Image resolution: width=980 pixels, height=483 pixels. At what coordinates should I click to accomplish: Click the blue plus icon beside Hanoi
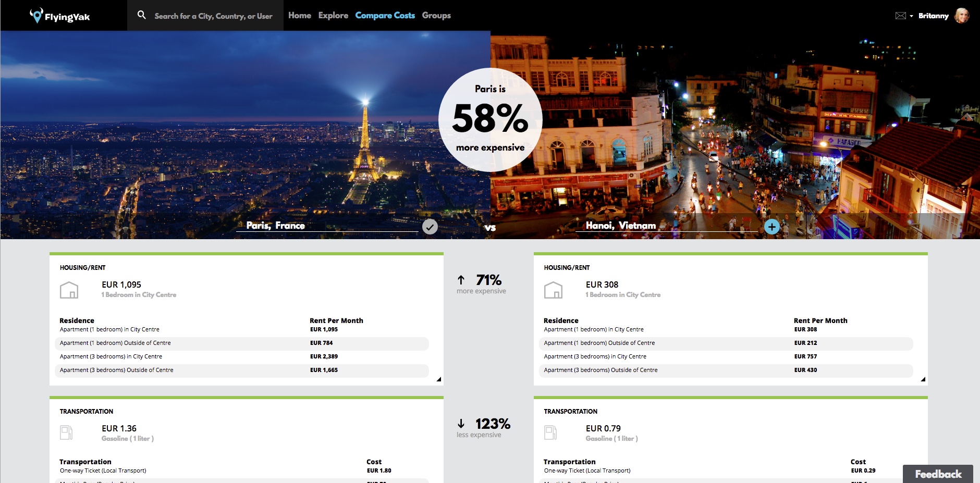tap(771, 227)
